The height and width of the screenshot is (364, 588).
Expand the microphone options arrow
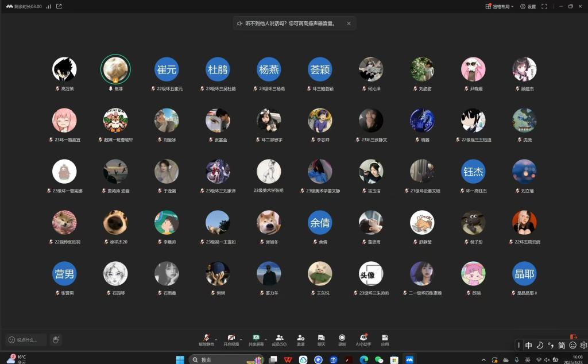(216, 338)
